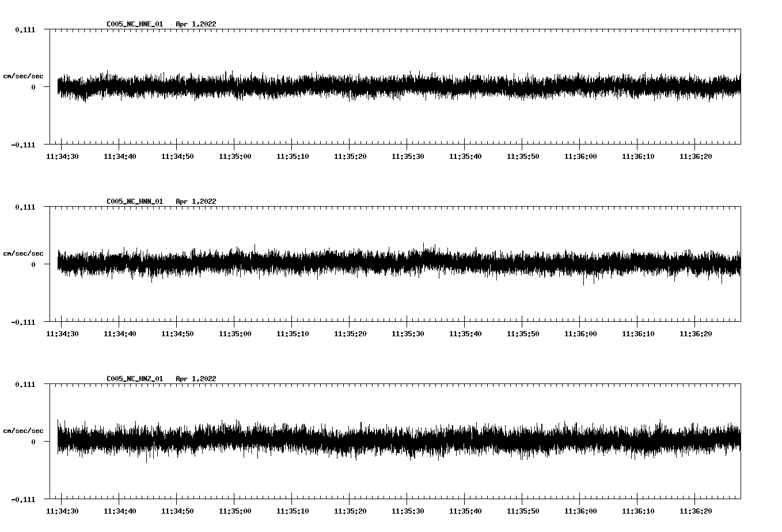Click the HNZ plot -0.111 lower limit

(23, 500)
